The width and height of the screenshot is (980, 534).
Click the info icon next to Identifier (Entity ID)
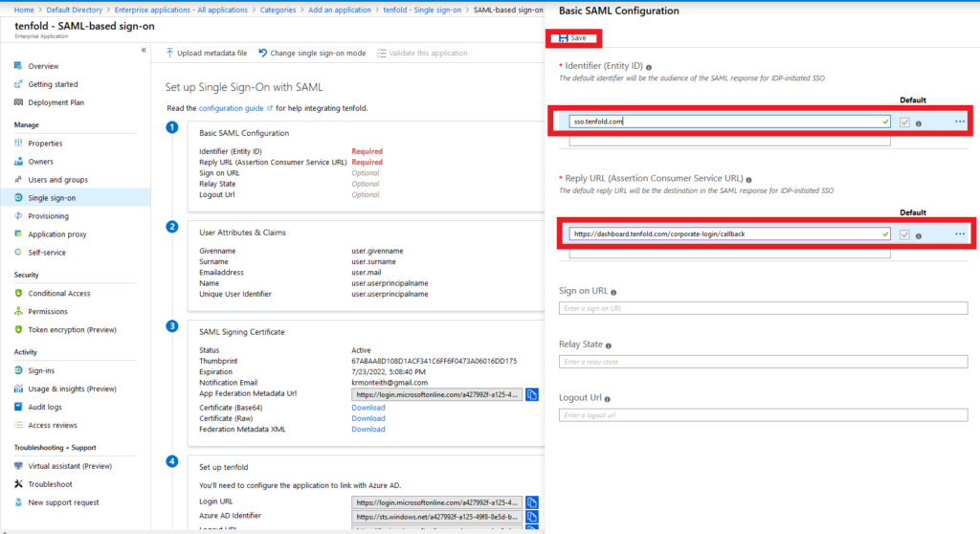[649, 67]
